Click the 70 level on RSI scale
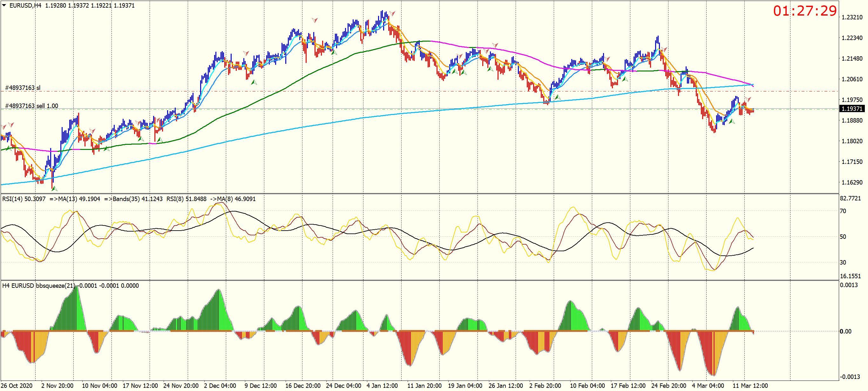Screen dimensions: 868x391 [843, 211]
